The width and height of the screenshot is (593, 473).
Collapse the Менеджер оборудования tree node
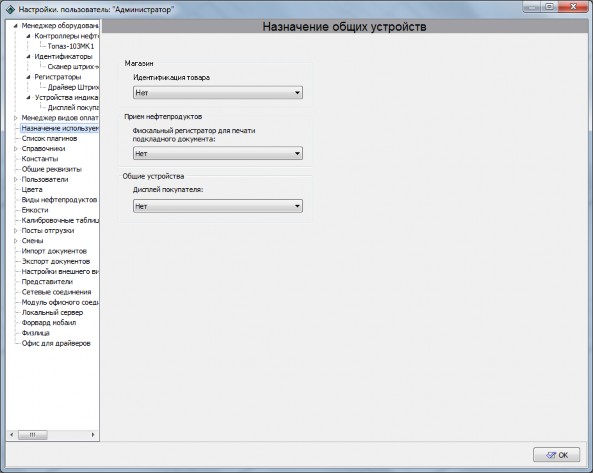click(16, 26)
